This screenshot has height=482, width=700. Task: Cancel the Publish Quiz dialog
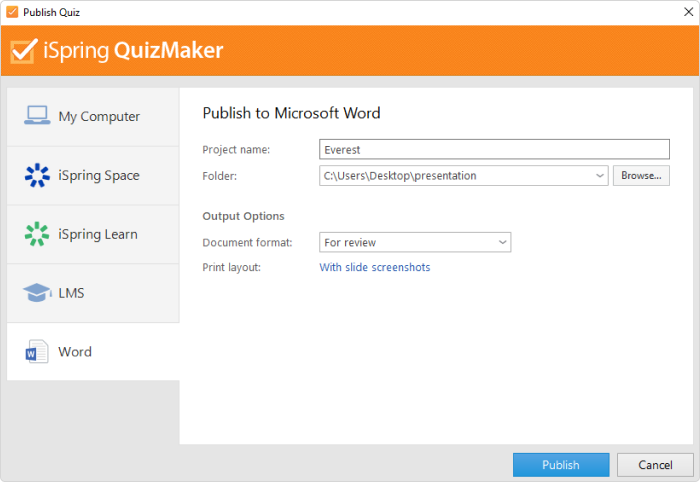click(x=655, y=465)
